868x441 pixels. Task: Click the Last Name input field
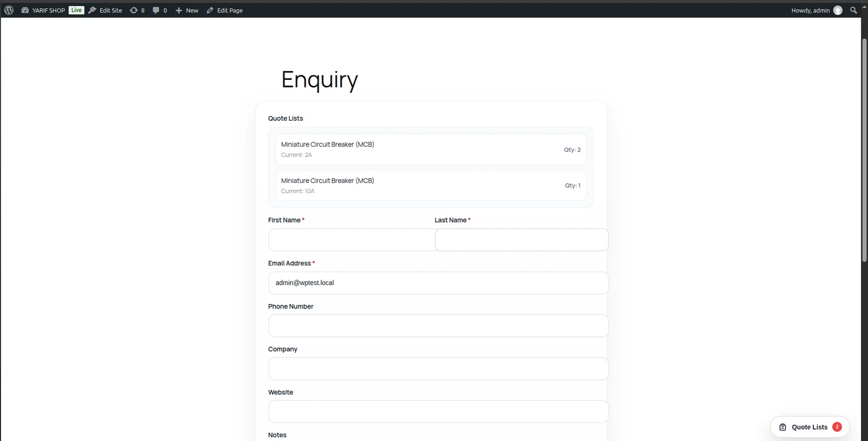[x=521, y=240]
